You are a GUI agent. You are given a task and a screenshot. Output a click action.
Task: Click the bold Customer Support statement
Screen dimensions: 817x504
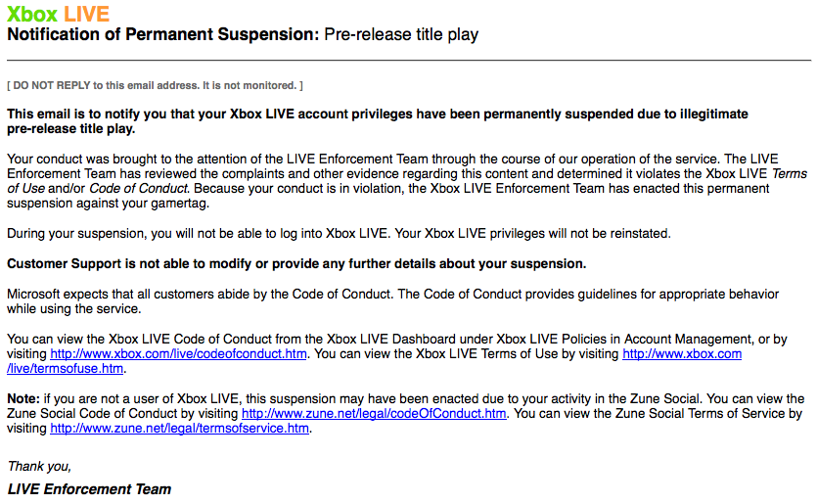click(x=296, y=264)
